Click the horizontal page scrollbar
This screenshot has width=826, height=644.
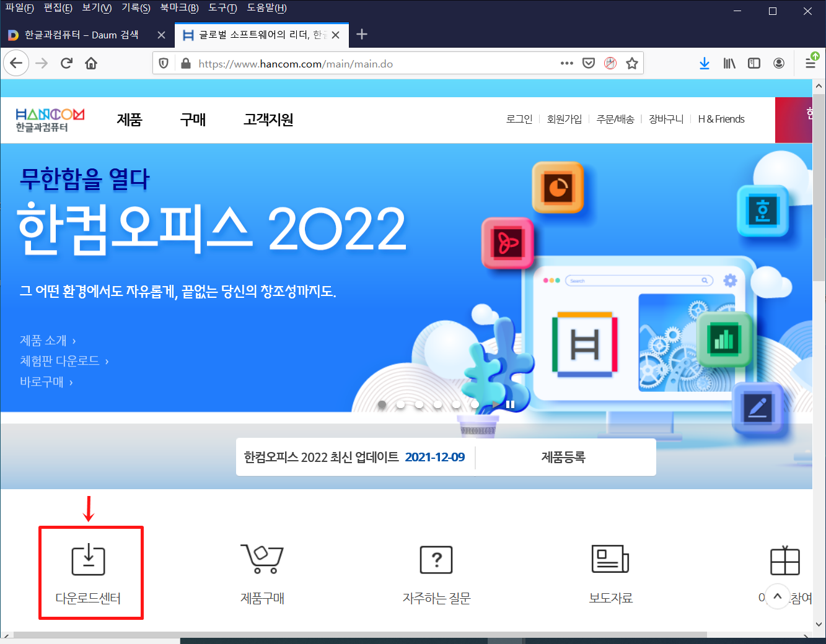pyautogui.click(x=359, y=635)
